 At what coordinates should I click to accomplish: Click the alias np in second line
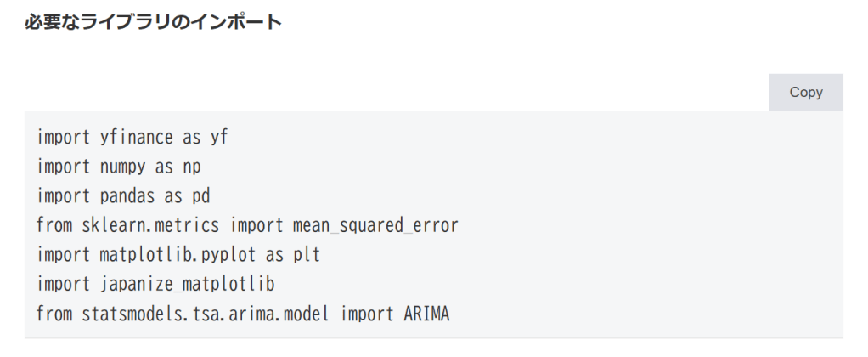pos(191,167)
